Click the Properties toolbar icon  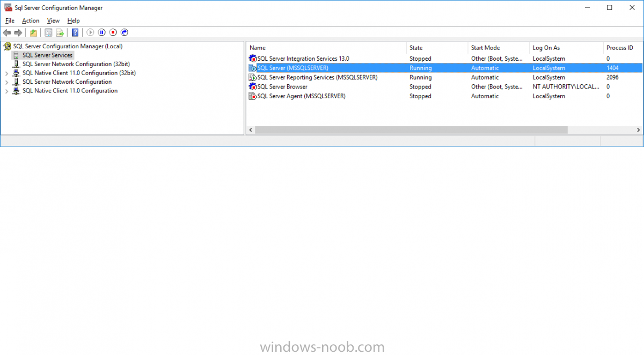coord(49,33)
